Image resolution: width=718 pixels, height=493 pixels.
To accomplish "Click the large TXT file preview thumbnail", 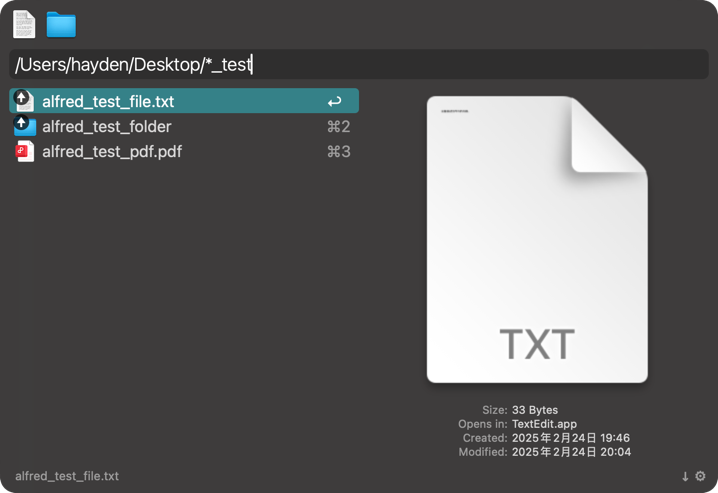I will pos(537,240).
